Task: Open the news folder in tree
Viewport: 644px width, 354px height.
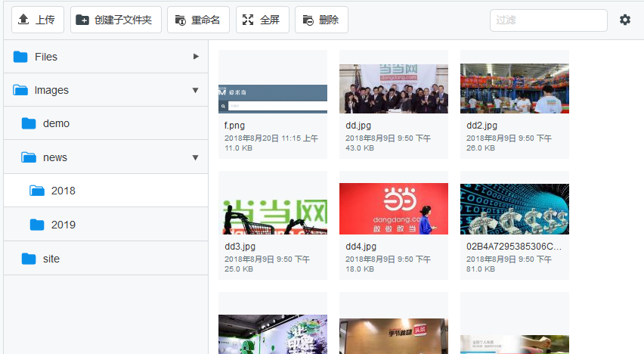Action: pyautogui.click(x=55, y=157)
